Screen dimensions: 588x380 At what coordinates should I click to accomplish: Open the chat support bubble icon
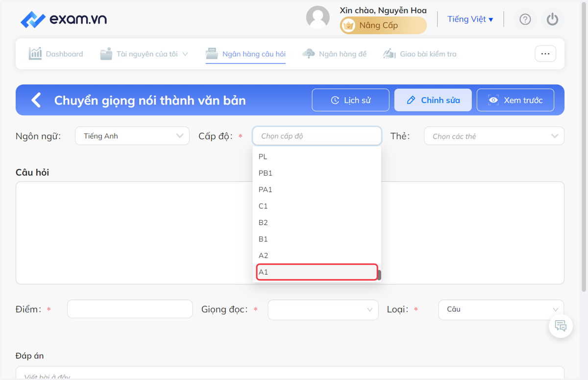(561, 326)
